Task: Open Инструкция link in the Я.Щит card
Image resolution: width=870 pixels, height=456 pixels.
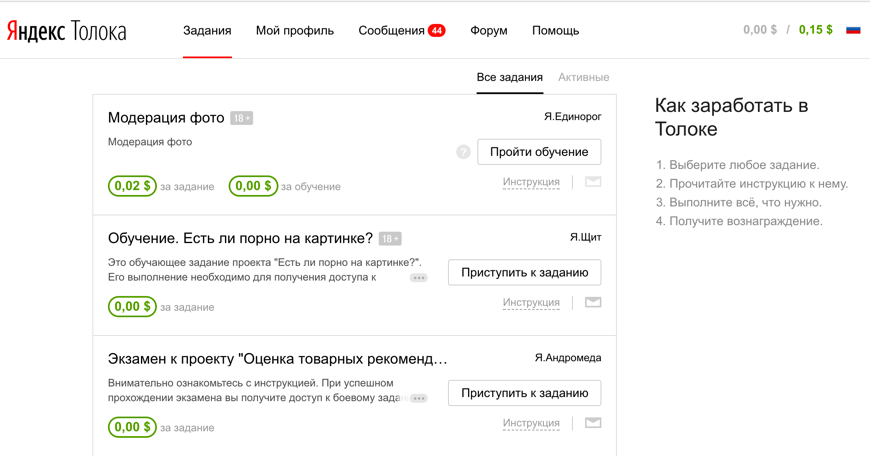Action: pos(531,302)
